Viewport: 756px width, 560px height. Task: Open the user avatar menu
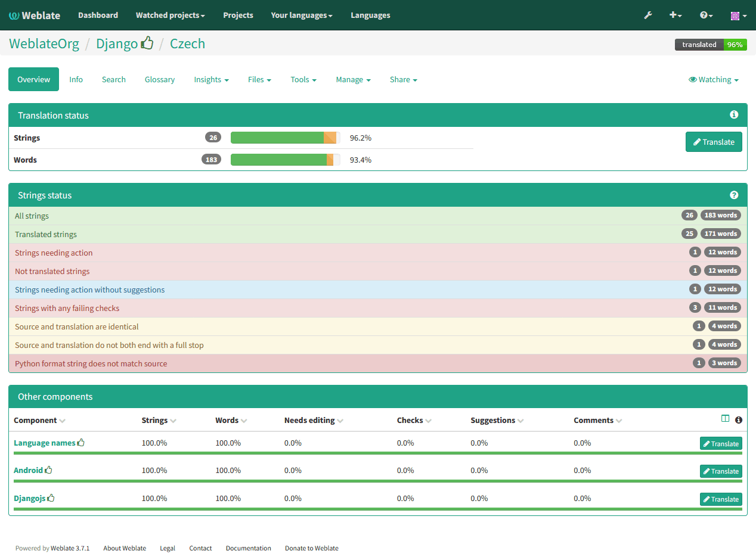point(739,15)
